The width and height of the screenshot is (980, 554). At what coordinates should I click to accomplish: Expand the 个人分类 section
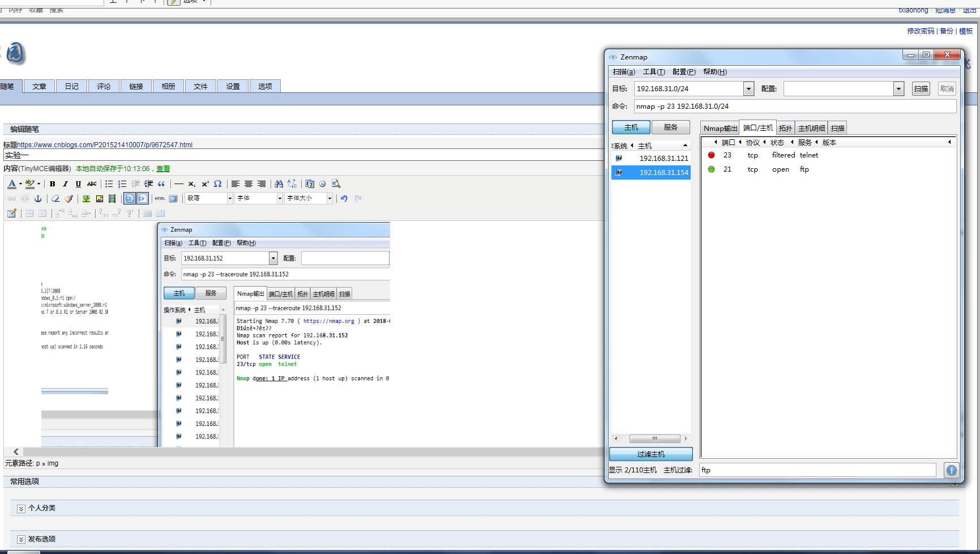pos(21,508)
